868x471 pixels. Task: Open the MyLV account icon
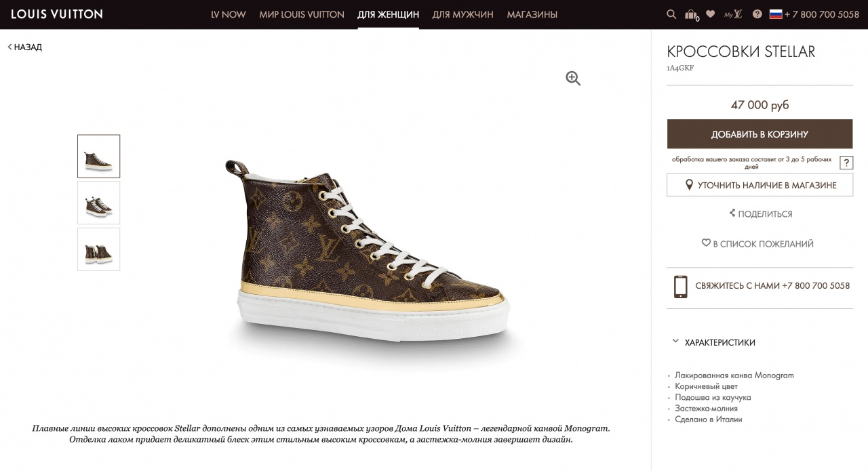pyautogui.click(x=732, y=14)
